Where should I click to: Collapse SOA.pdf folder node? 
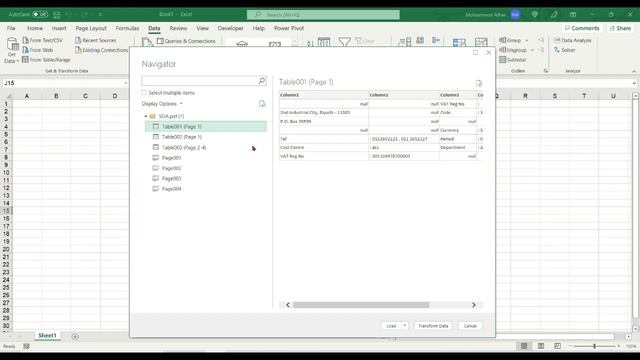(146, 116)
